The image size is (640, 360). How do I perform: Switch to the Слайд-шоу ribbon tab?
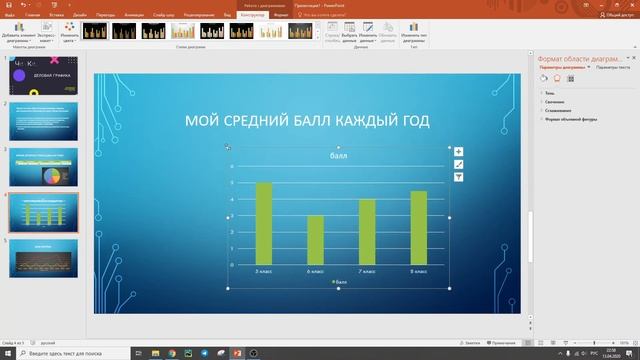(x=164, y=15)
